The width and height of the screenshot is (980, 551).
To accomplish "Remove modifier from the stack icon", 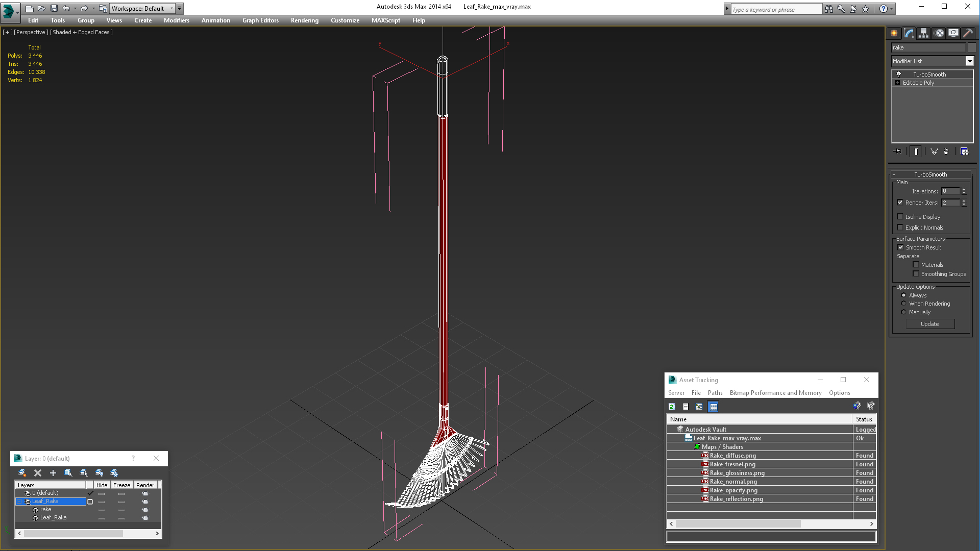I will coord(946,152).
